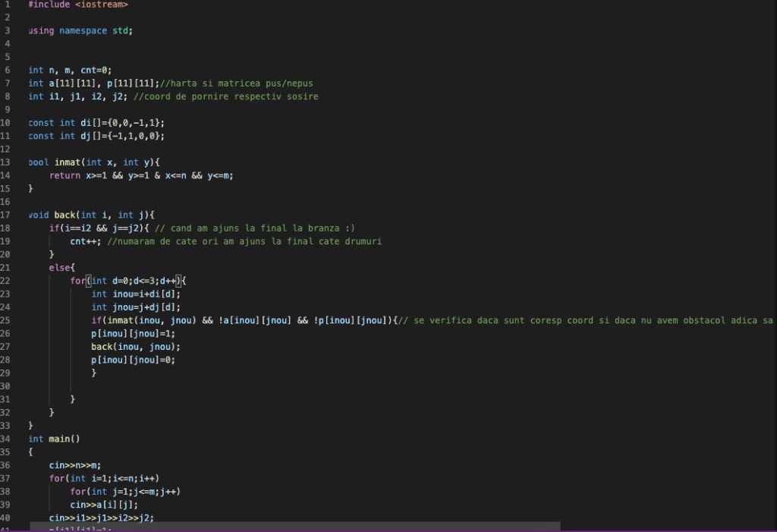Click the 'if(inmat(inou, jnou)' condition on line 25

tap(143, 320)
